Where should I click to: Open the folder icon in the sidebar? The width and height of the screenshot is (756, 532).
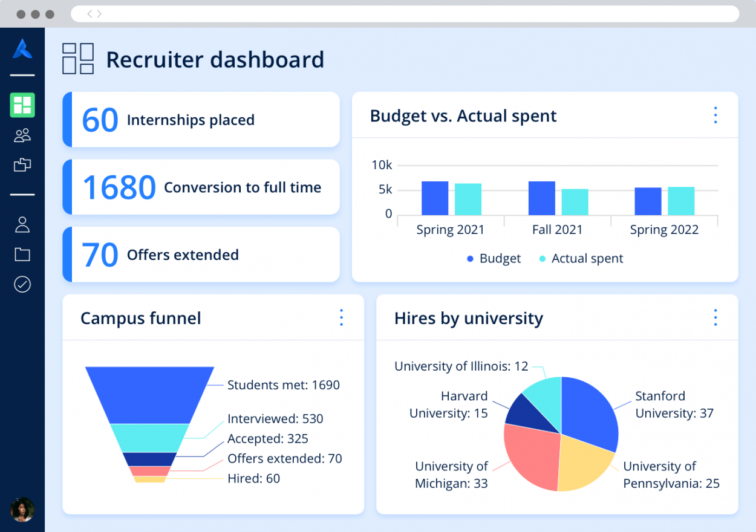coord(22,254)
